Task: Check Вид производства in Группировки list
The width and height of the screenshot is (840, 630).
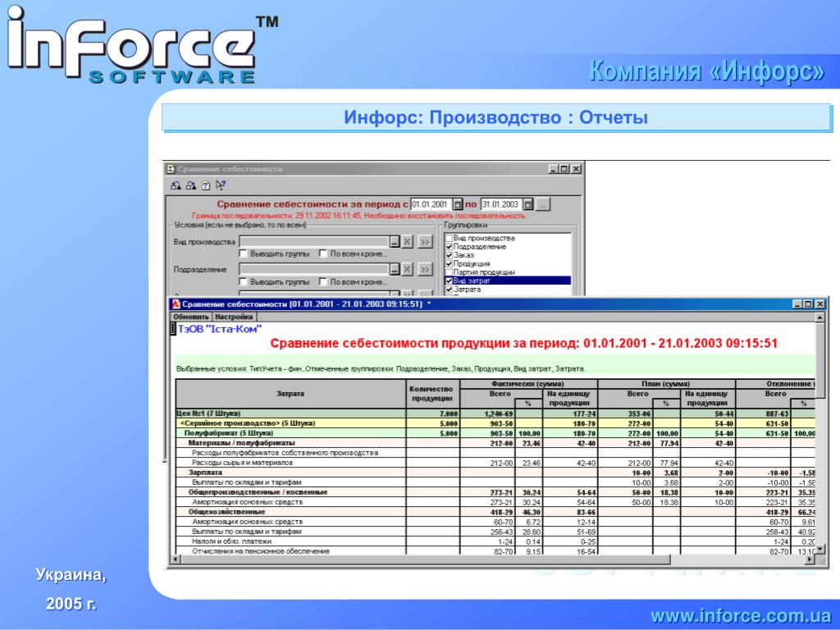Action: point(449,238)
